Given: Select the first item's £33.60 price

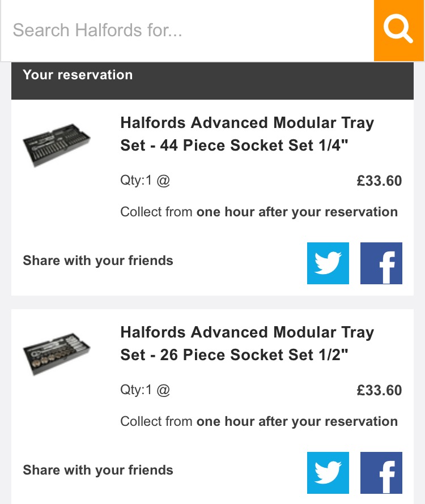Looking at the screenshot, I should [x=379, y=181].
